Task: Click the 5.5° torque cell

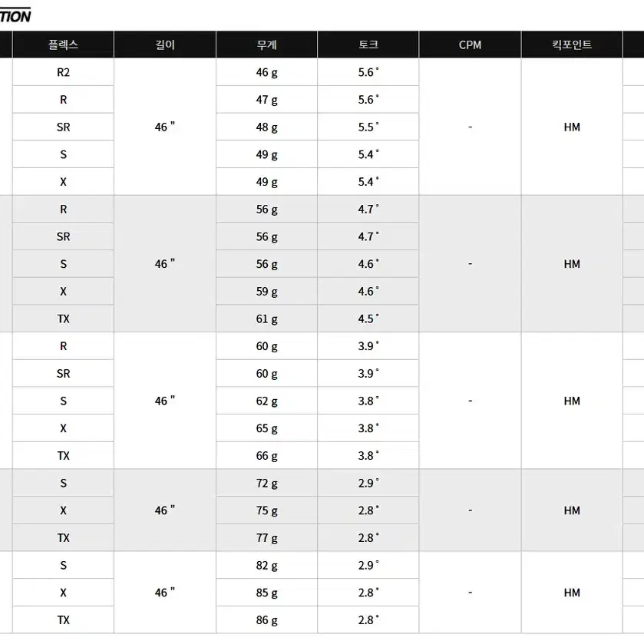Action: pyautogui.click(x=368, y=127)
